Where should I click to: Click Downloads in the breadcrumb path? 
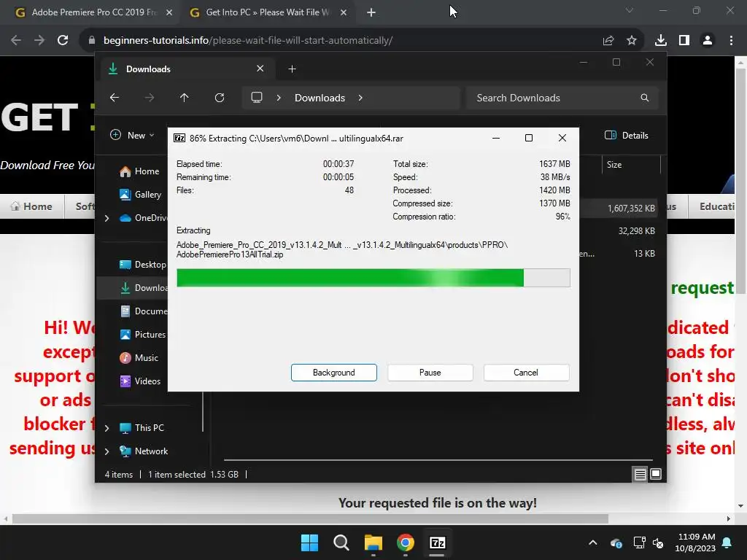click(320, 98)
